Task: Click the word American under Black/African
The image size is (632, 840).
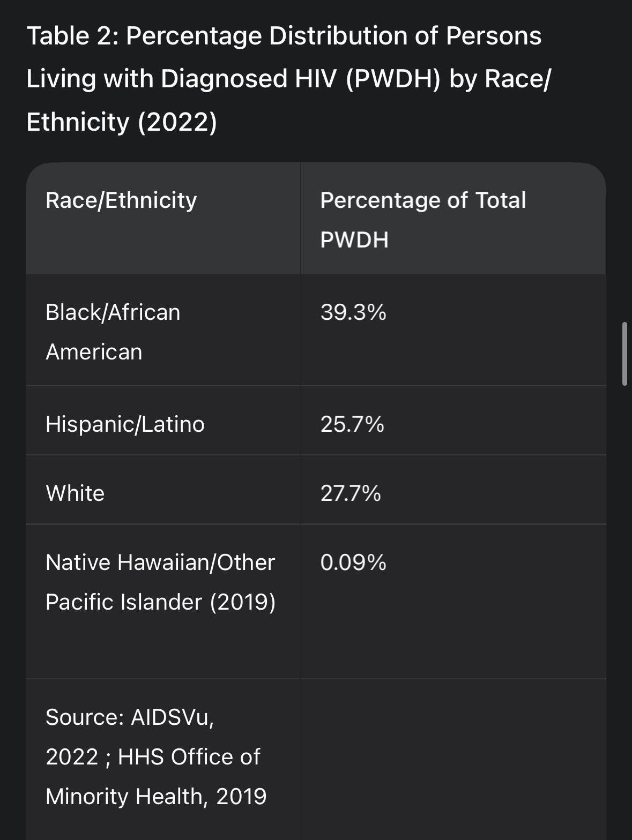Action: coord(94,352)
